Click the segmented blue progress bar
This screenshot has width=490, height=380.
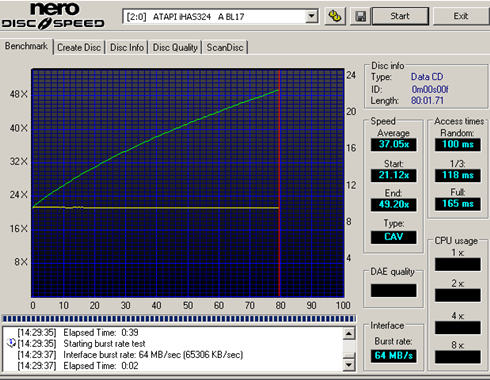coord(179,319)
